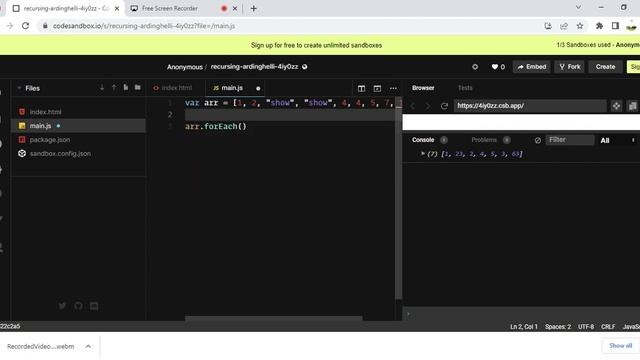Bookmark this page with the star icon

[580, 26]
